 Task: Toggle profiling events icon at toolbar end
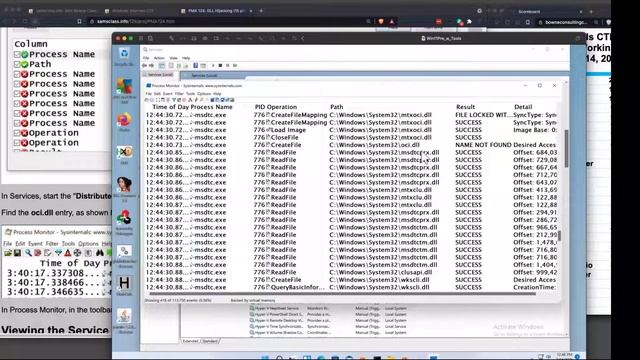pos(232,100)
